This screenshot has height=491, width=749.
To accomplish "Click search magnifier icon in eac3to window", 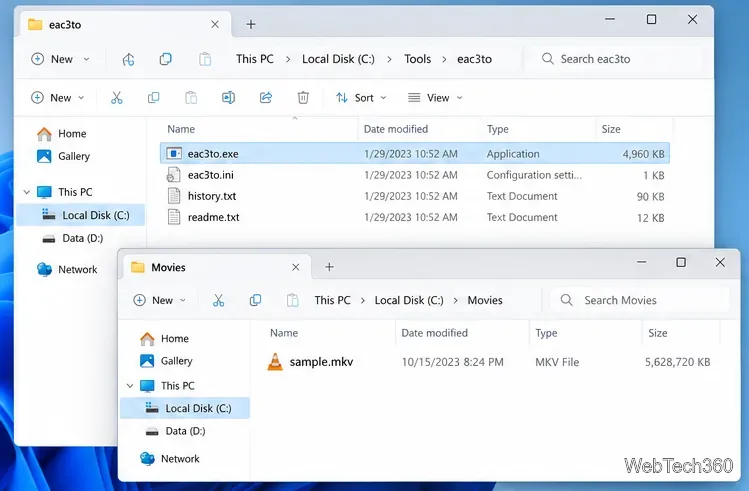I will 548,59.
